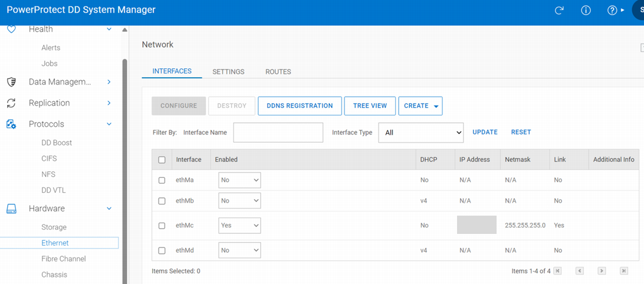The height and width of the screenshot is (284, 644).
Task: Click the DESTROY button
Action: pyautogui.click(x=232, y=106)
